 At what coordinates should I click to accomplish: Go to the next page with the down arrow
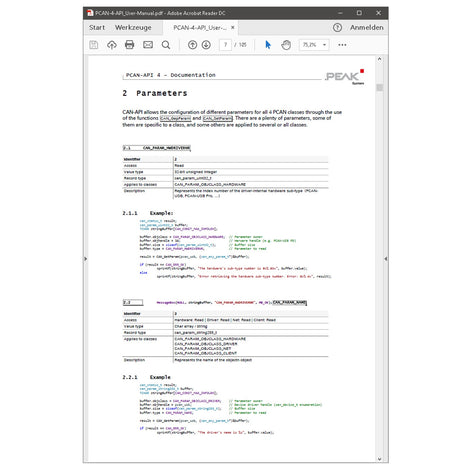(206, 45)
